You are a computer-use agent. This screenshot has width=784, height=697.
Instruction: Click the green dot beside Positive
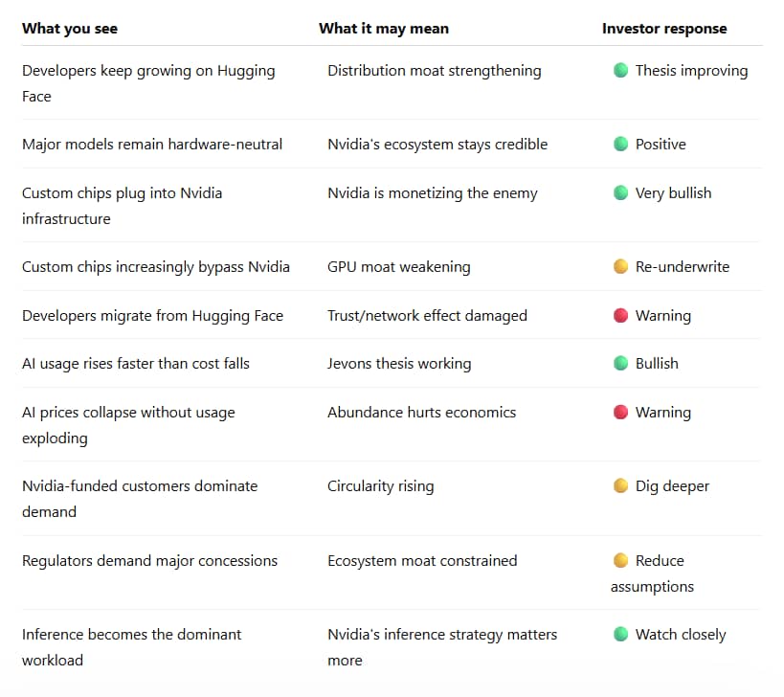(x=620, y=144)
